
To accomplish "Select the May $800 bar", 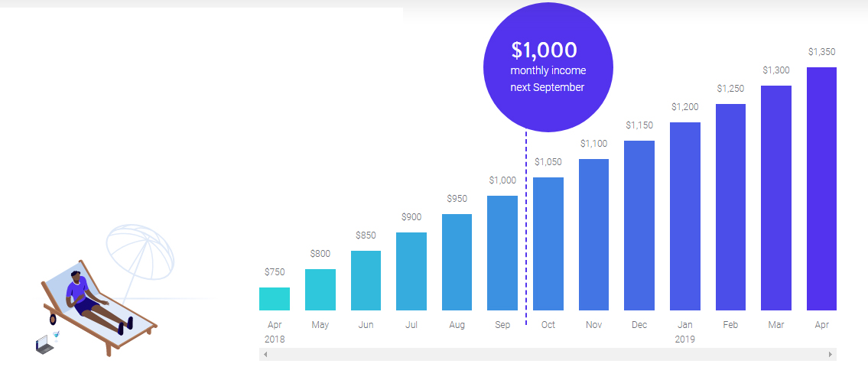I will pyautogui.click(x=320, y=290).
